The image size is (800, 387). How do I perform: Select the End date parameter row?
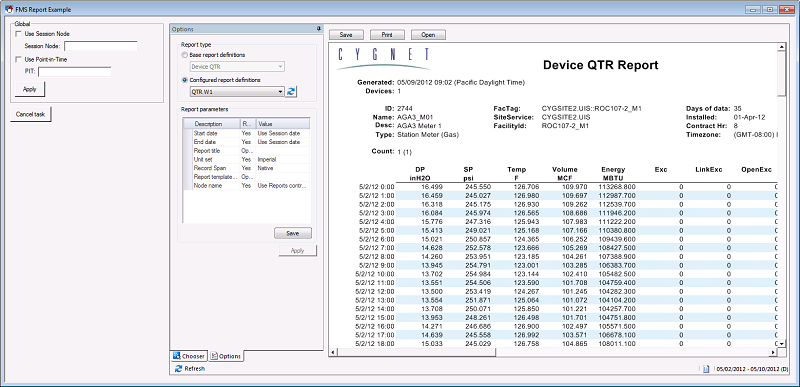point(246,142)
